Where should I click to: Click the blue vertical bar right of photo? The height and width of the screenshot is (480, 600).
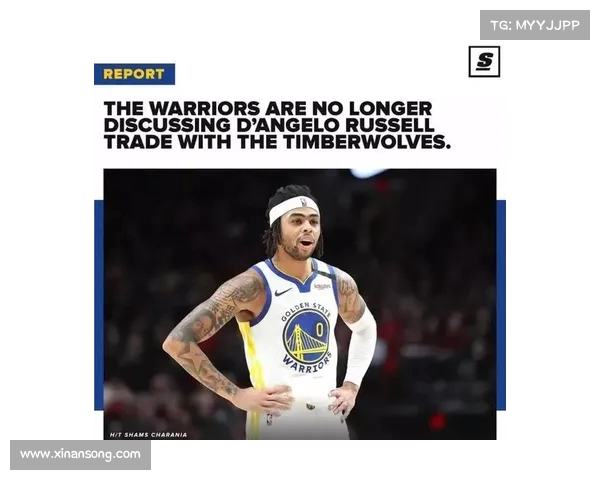pos(501,305)
